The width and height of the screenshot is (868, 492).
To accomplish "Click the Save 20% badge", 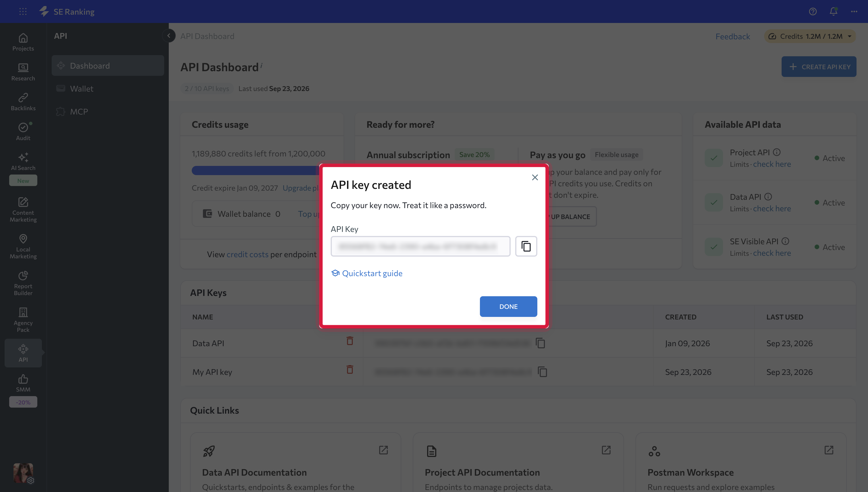I will coord(474,154).
